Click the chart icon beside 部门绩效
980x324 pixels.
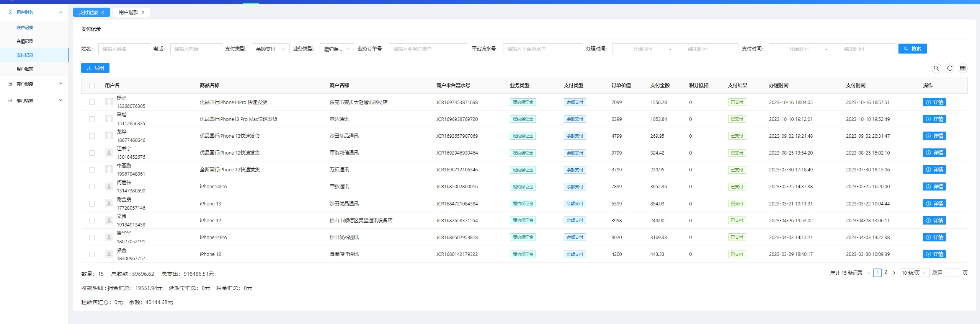pyautogui.click(x=10, y=101)
